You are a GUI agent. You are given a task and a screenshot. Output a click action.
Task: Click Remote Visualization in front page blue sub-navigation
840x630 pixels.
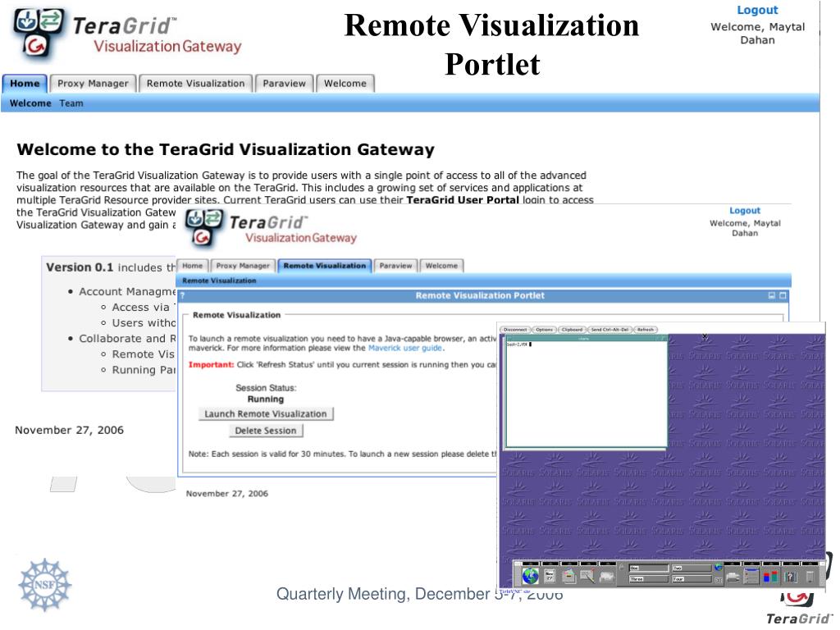click(219, 281)
